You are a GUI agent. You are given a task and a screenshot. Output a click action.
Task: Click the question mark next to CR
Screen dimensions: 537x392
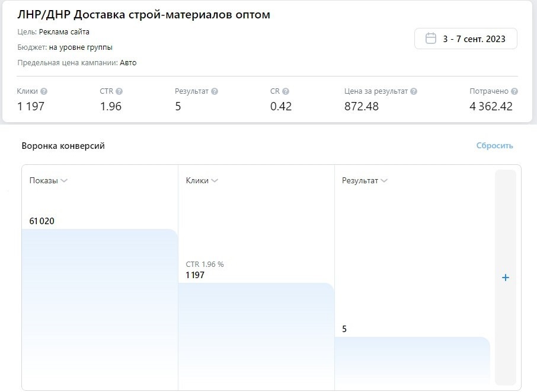tap(286, 91)
